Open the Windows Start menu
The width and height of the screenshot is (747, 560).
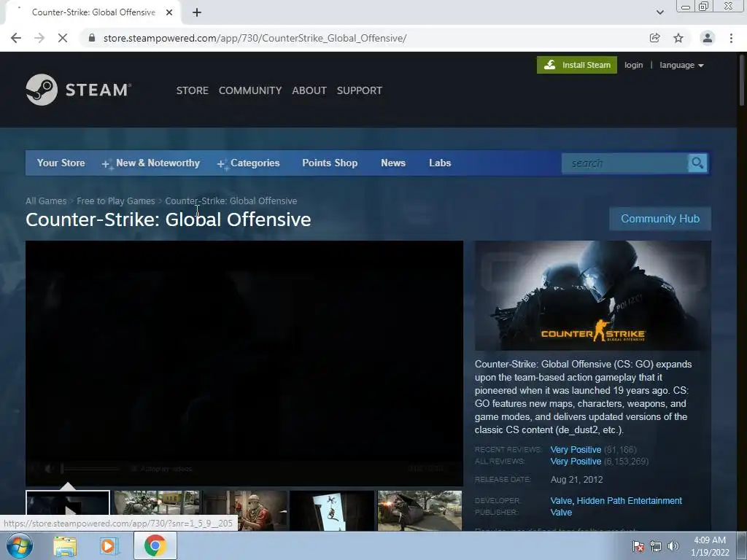tap(20, 545)
